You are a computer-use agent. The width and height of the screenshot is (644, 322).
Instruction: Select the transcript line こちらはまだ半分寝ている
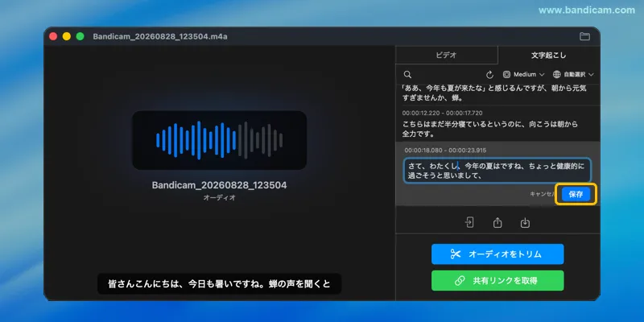point(489,129)
